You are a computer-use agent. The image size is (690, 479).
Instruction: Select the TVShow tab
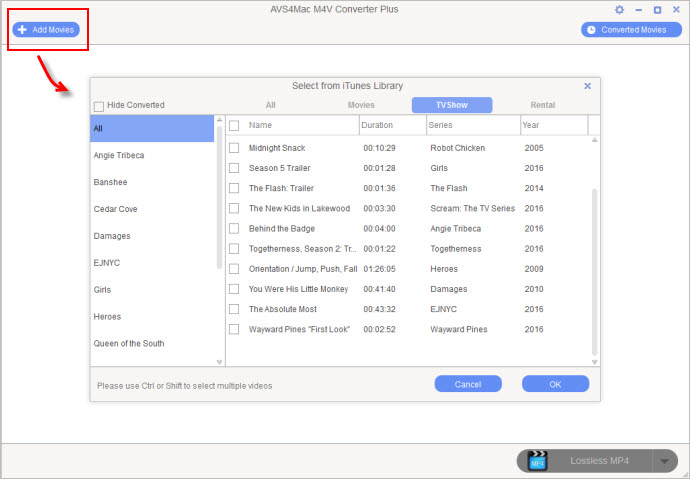[x=452, y=105]
